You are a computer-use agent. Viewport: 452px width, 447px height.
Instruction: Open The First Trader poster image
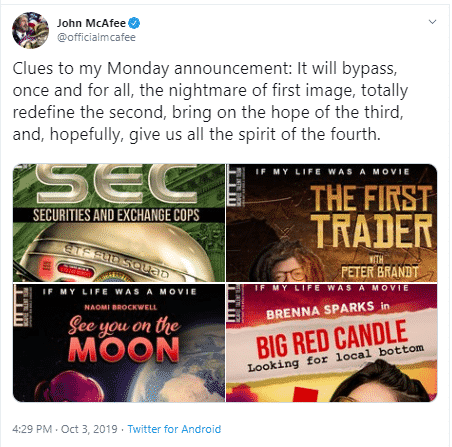tap(332, 223)
